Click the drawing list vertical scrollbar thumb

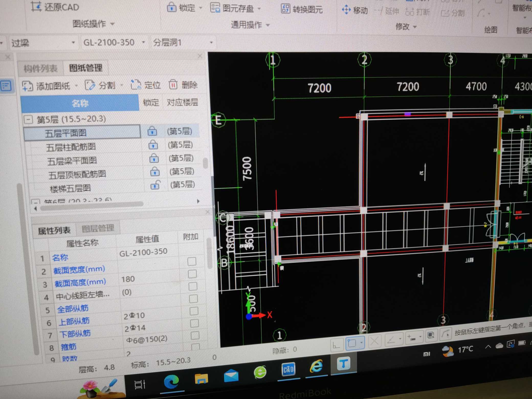click(x=205, y=163)
